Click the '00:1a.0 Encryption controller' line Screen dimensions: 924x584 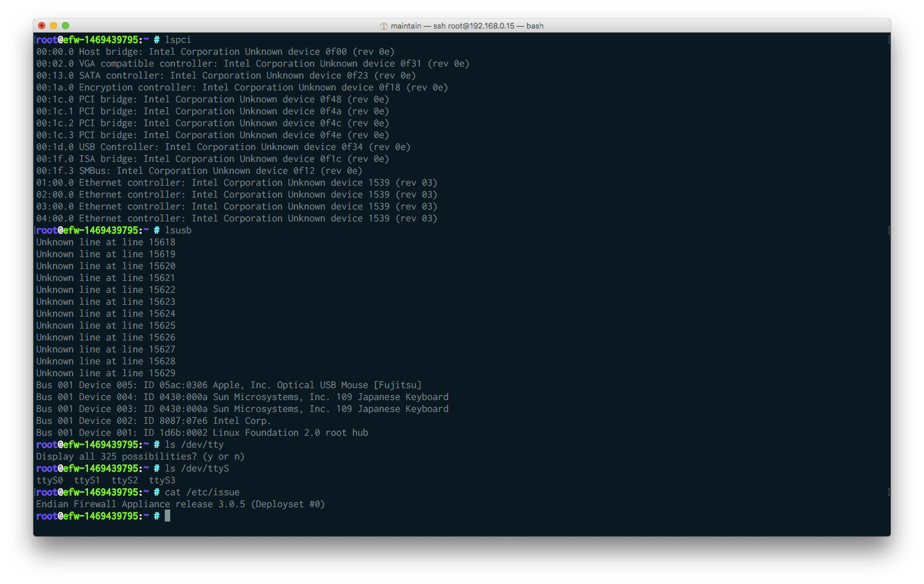(242, 88)
